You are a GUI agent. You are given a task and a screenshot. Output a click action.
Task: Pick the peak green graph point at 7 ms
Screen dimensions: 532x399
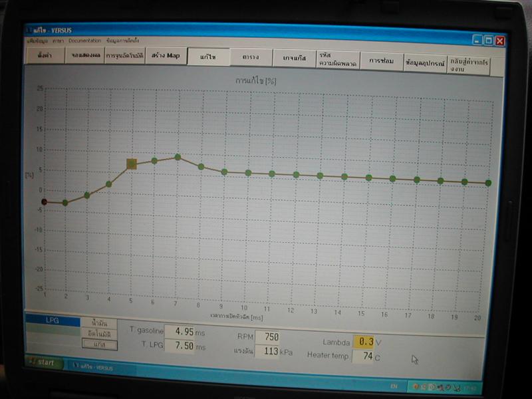(x=178, y=157)
